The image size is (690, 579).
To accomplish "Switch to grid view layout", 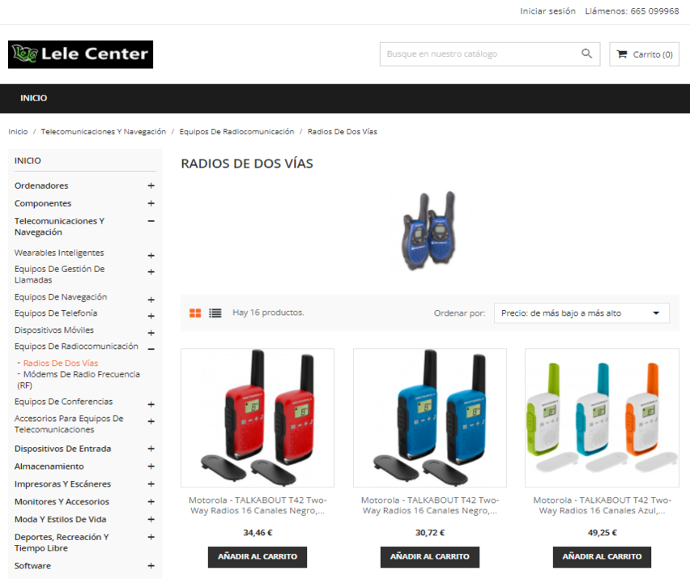I will point(195,313).
